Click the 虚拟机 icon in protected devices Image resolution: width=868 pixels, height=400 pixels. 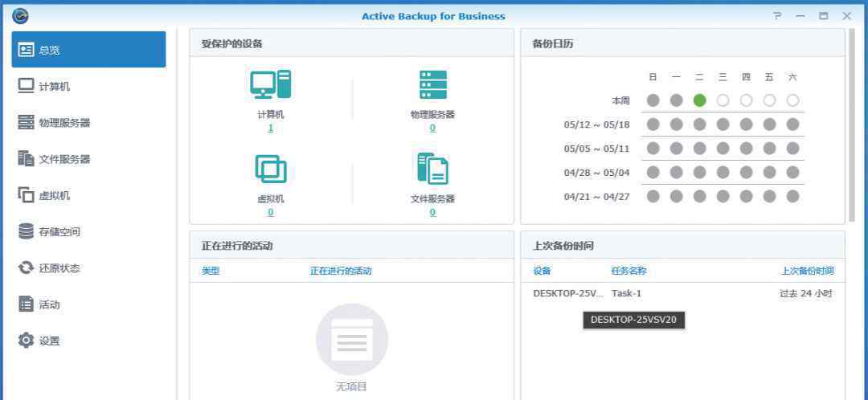tap(270, 169)
